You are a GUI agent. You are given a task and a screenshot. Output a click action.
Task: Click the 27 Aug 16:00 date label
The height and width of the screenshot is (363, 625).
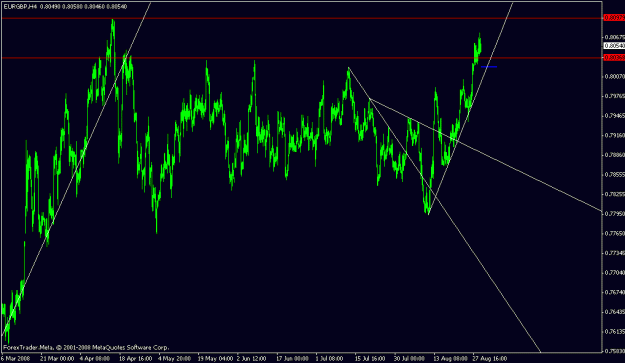(x=490, y=358)
